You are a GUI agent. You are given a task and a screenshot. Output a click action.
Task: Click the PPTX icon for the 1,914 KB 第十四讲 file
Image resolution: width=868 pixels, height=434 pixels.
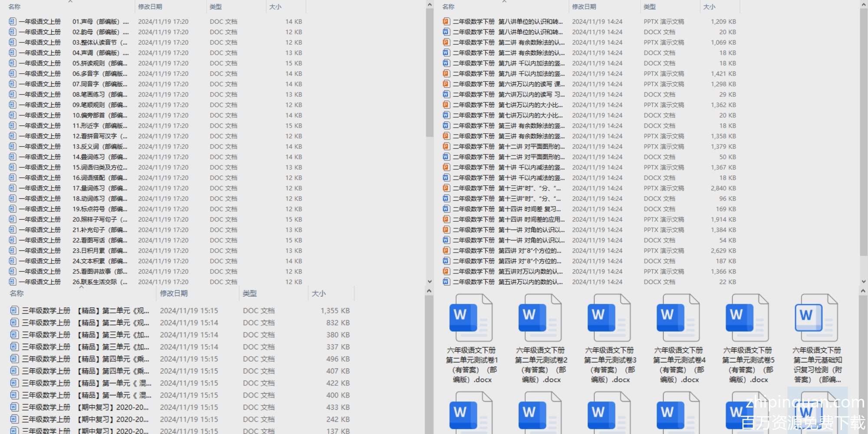446,219
